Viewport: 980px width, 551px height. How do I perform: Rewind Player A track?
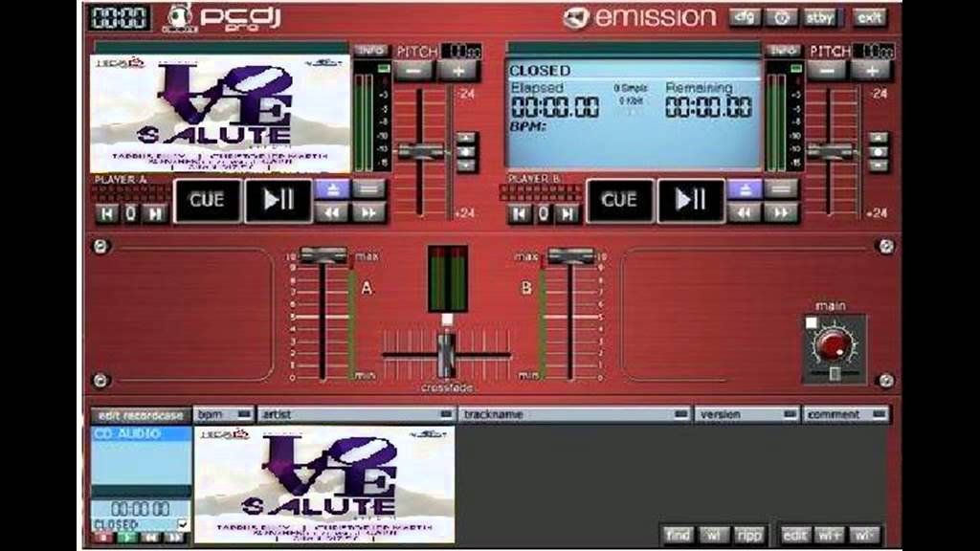332,213
